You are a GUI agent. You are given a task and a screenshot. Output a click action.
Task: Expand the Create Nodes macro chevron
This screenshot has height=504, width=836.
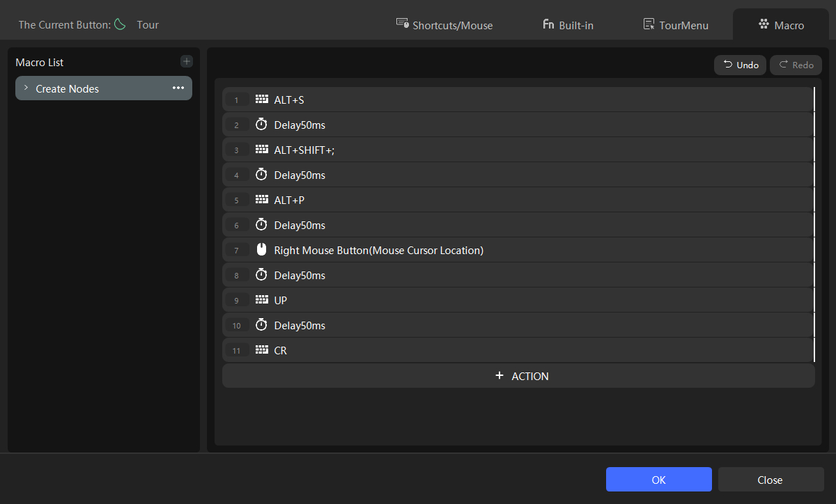26,88
